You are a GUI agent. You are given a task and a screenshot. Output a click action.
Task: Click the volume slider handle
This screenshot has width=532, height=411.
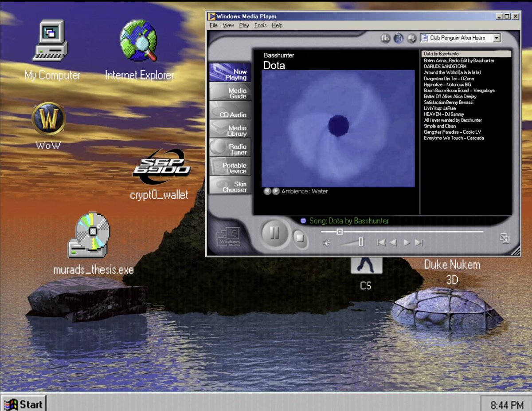point(361,242)
